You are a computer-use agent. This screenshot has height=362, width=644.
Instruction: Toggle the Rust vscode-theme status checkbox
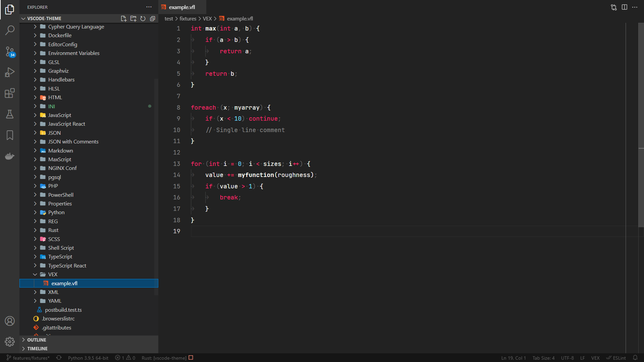tap(191, 358)
